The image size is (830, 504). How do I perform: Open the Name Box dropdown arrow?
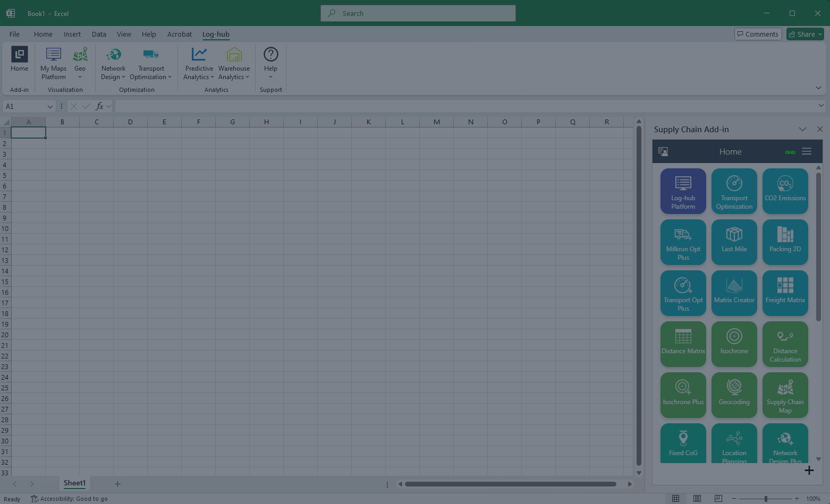[50, 106]
